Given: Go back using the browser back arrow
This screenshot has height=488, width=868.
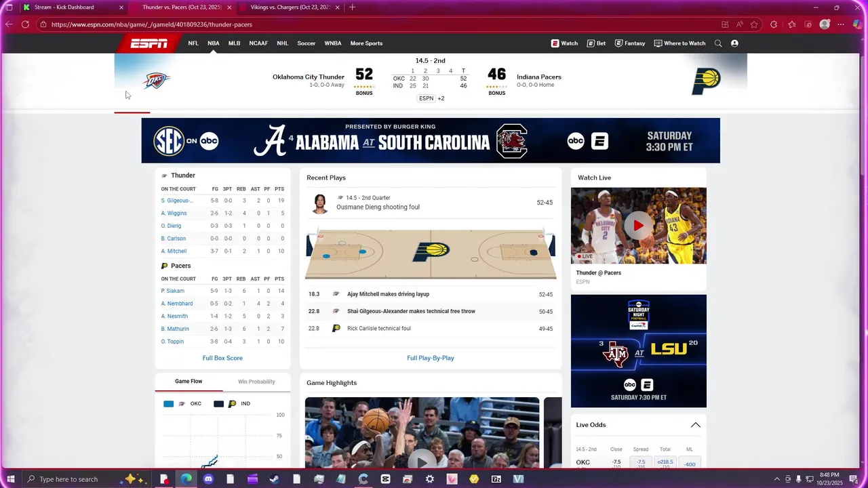Looking at the screenshot, I should coord(9,24).
